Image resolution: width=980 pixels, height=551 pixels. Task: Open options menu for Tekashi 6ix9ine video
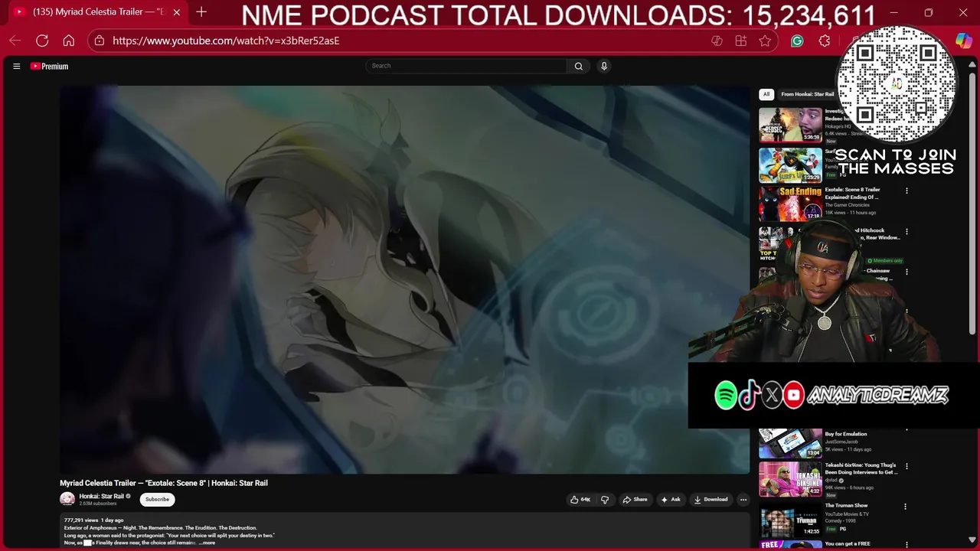coord(906,466)
